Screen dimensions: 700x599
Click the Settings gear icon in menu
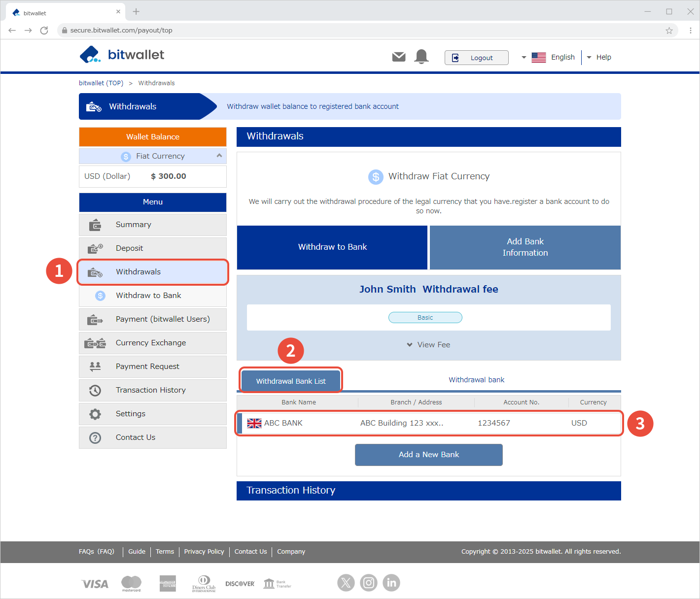click(95, 414)
